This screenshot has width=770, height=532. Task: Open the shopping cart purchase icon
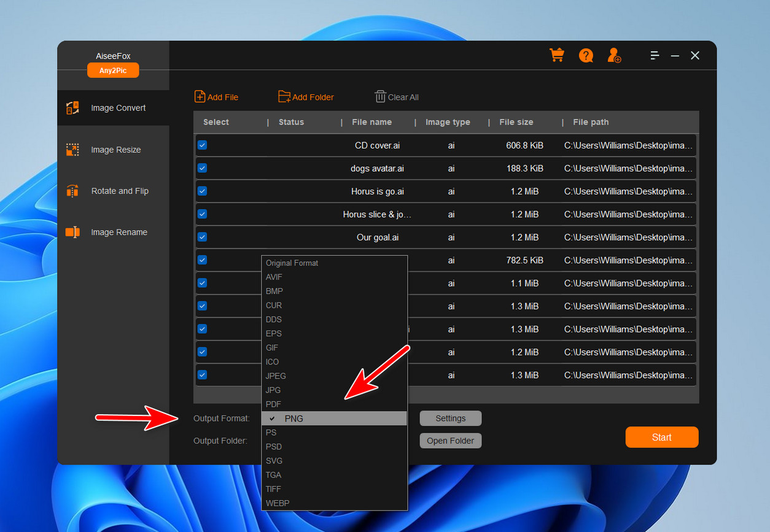pos(557,55)
